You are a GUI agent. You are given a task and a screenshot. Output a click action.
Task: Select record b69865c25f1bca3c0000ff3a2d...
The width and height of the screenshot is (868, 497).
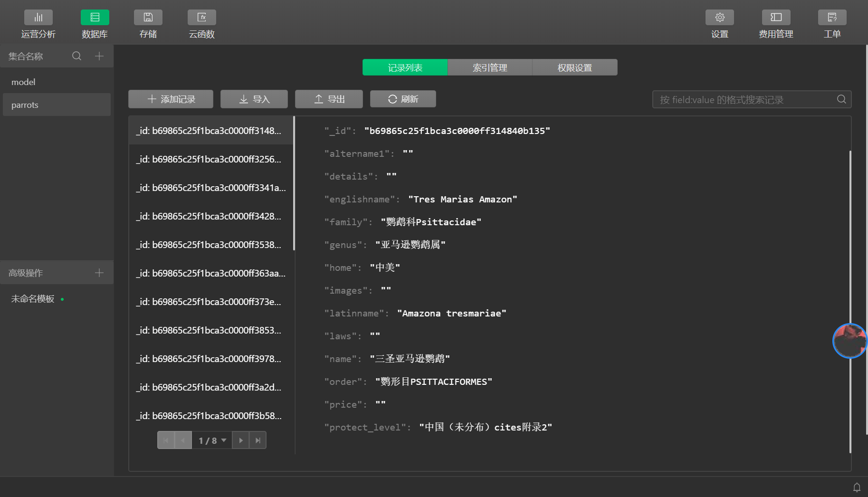211,387
